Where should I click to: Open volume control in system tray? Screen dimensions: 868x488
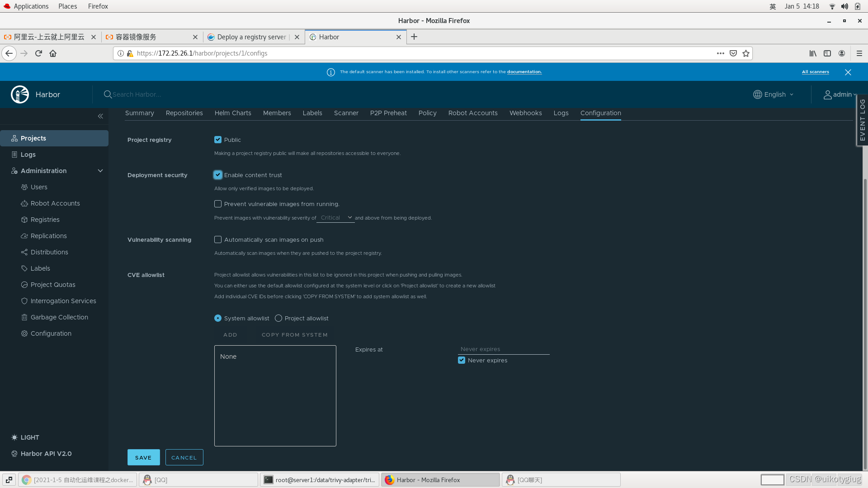click(x=844, y=6)
